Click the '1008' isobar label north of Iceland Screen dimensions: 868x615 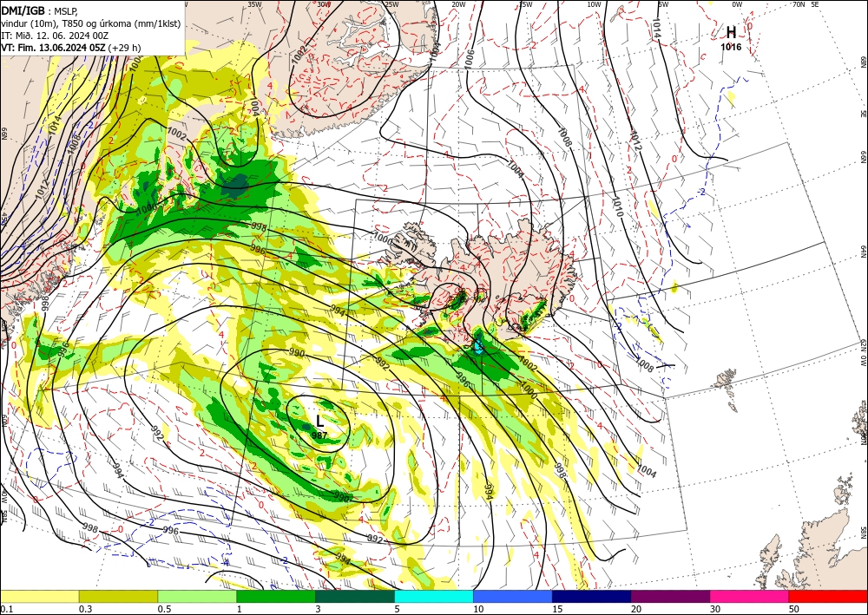565,137
